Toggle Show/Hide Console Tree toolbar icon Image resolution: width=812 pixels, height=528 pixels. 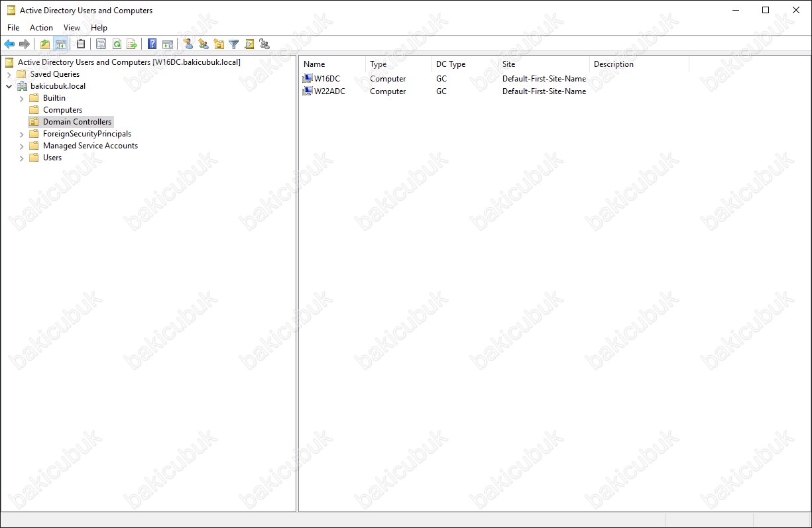coord(61,44)
